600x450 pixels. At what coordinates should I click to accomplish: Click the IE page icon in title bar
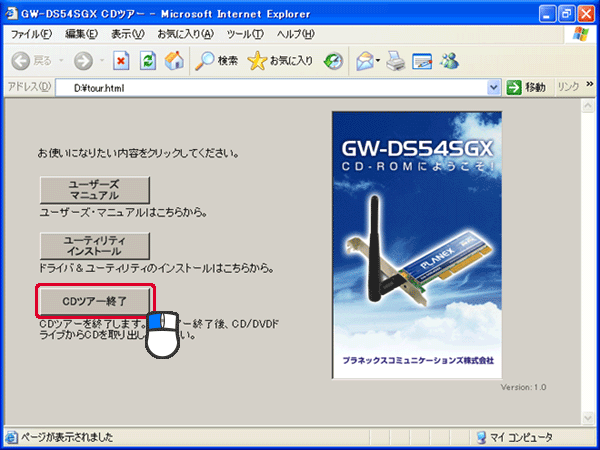(11, 13)
